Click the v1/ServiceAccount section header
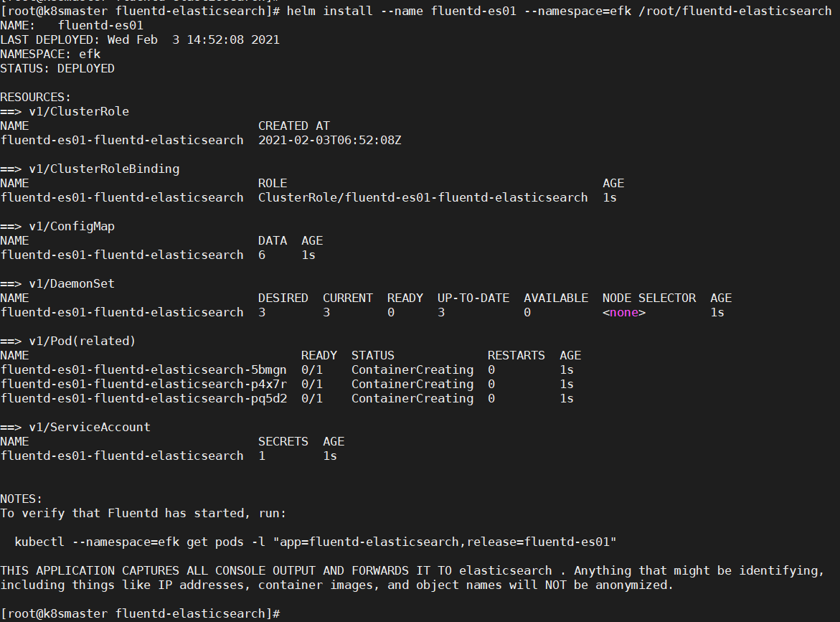This screenshot has height=622, width=840. pyautogui.click(x=75, y=427)
